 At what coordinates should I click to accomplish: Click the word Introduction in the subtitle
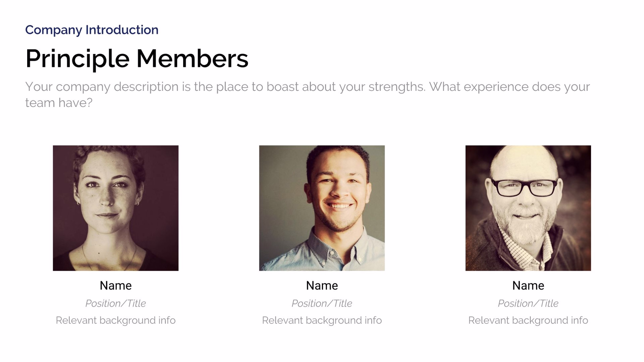[x=122, y=30]
